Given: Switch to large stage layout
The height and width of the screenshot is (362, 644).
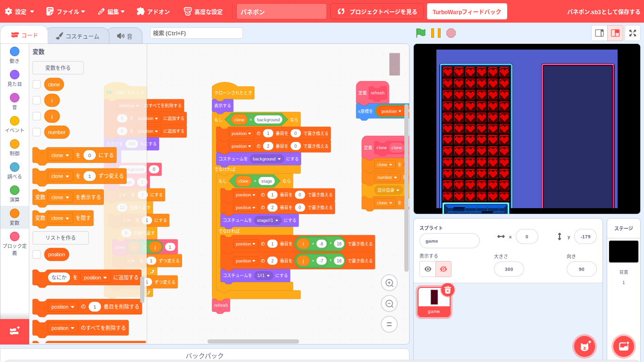Looking at the screenshot, I should pos(615,33).
